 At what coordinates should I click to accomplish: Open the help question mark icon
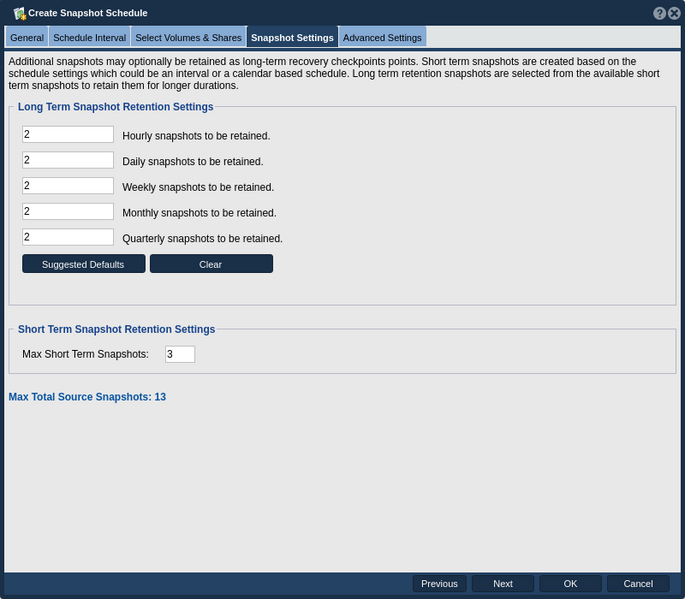(659, 13)
